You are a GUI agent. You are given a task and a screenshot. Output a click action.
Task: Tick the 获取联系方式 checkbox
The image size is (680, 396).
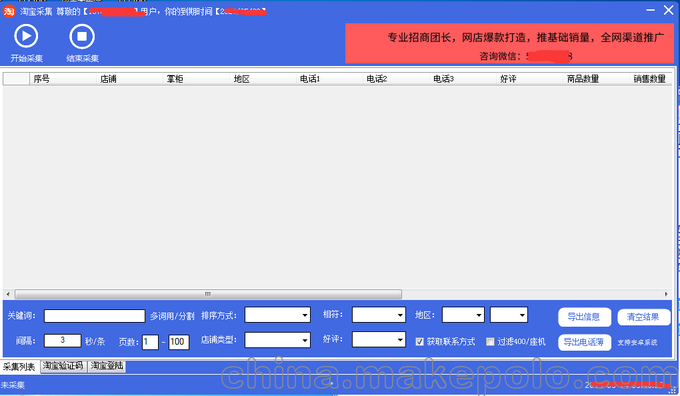tap(419, 342)
